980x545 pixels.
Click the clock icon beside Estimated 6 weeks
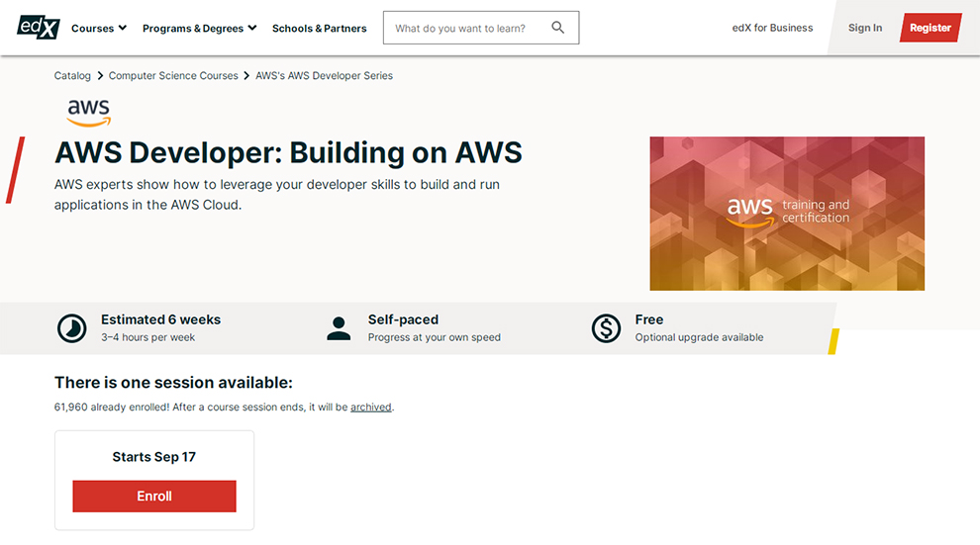point(72,328)
